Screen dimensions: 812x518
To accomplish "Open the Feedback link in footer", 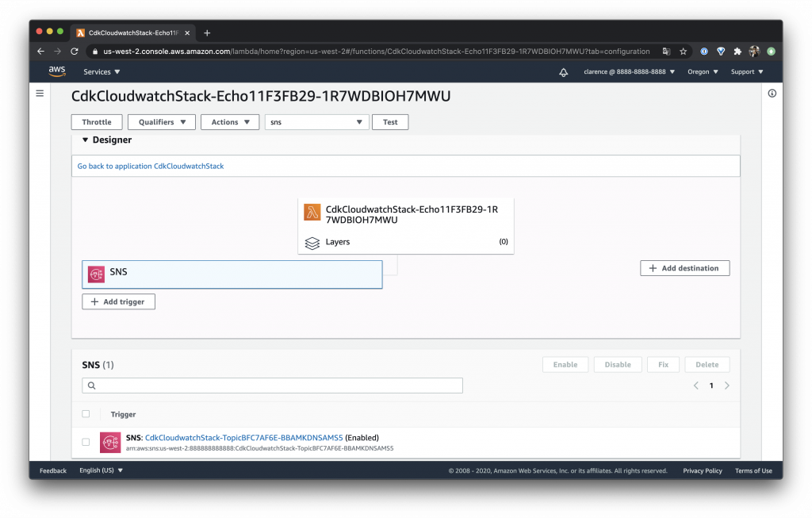I will [x=53, y=471].
